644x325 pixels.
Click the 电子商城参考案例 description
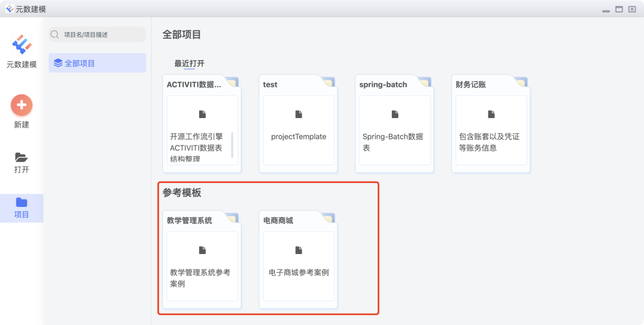[x=299, y=273]
